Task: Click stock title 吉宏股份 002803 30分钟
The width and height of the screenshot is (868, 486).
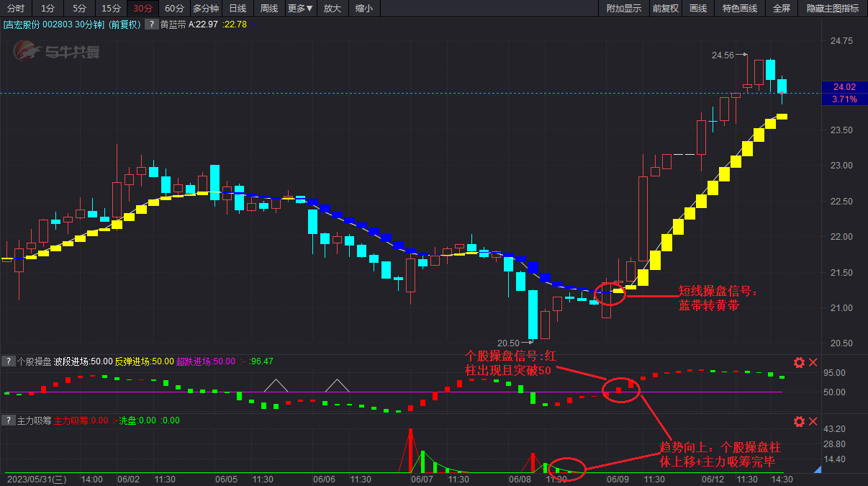Action: click(55, 24)
